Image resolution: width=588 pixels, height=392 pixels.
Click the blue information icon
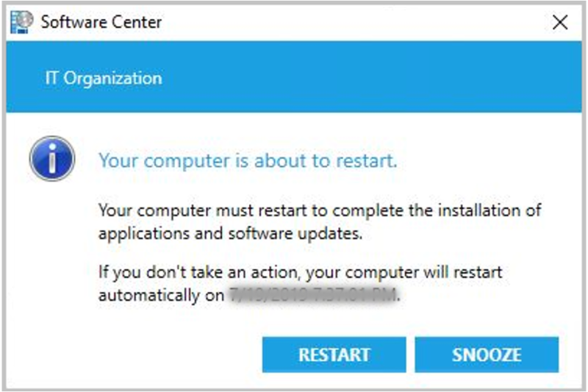51,159
